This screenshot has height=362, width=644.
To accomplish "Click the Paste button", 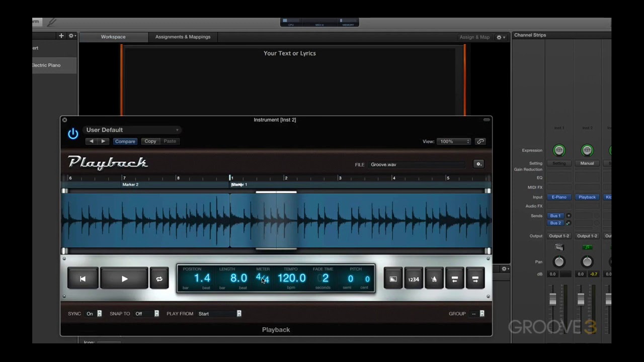I will (x=170, y=141).
